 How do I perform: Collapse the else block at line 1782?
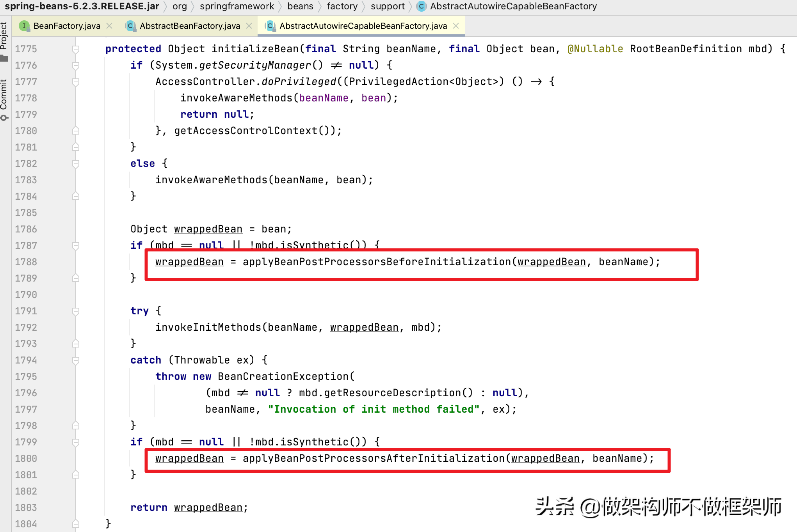(x=76, y=163)
